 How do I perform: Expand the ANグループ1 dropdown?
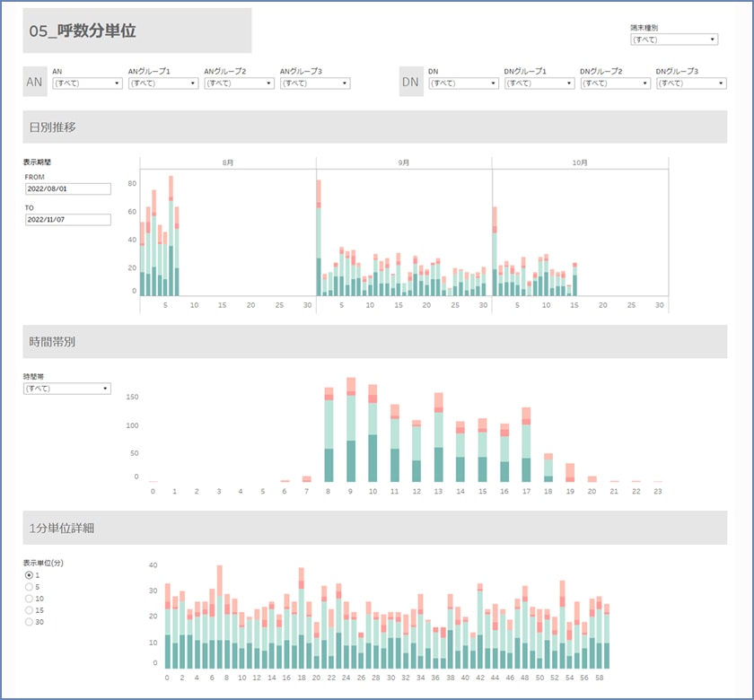163,83
